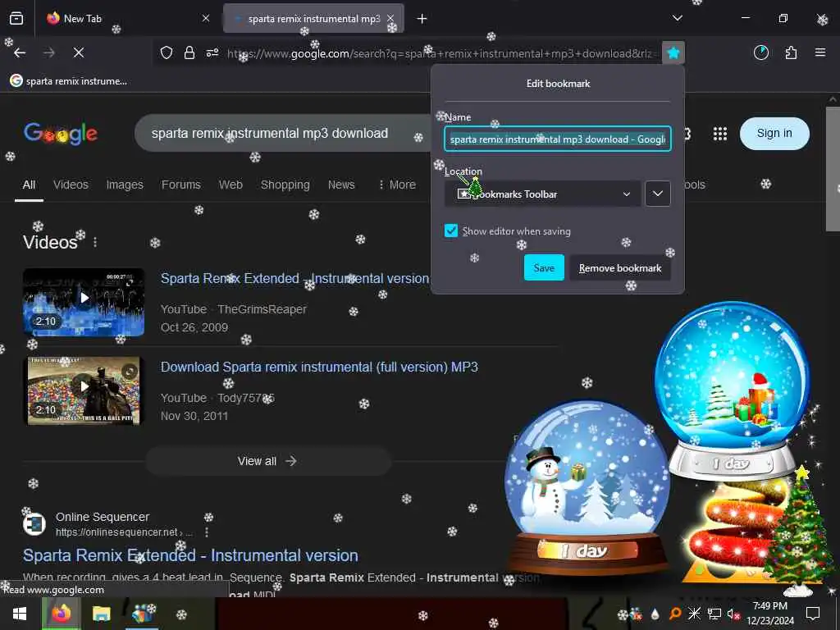Expand the folder tree chevron button
The image size is (840, 630).
pos(657,194)
